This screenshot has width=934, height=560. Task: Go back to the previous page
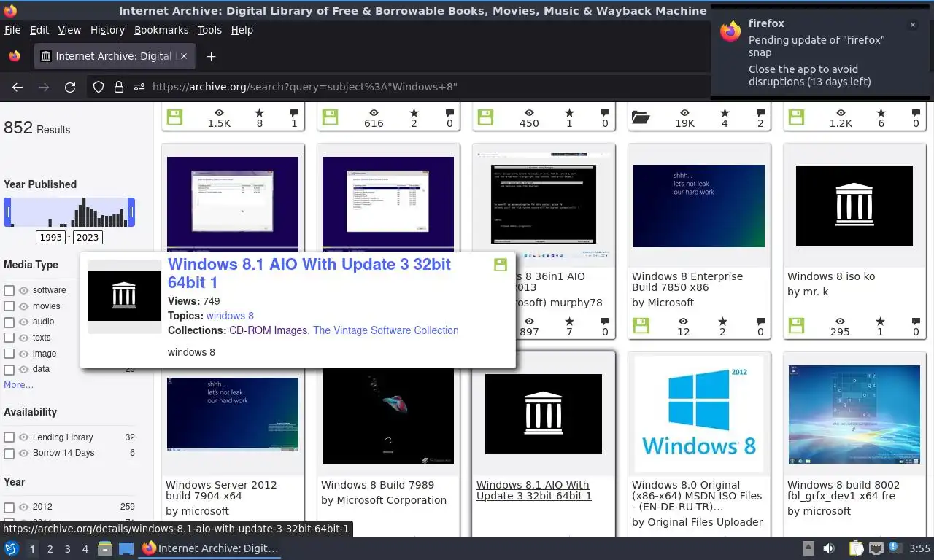tap(18, 87)
